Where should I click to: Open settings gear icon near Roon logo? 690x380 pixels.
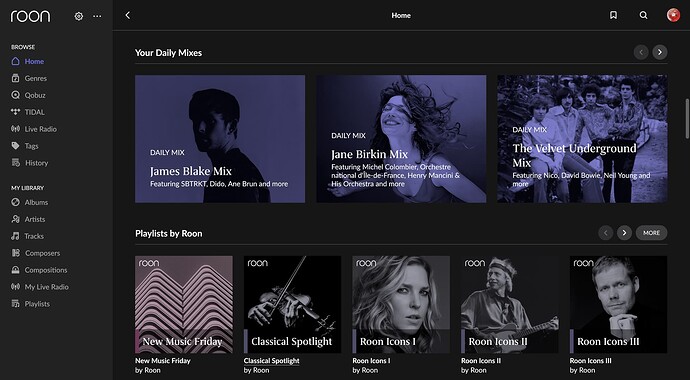79,16
